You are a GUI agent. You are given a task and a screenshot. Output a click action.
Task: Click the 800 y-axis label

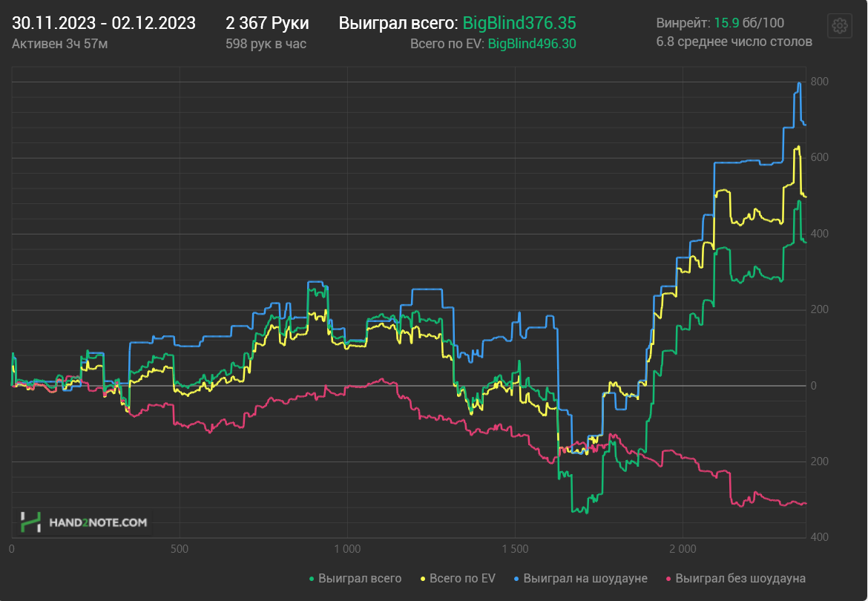click(x=819, y=82)
